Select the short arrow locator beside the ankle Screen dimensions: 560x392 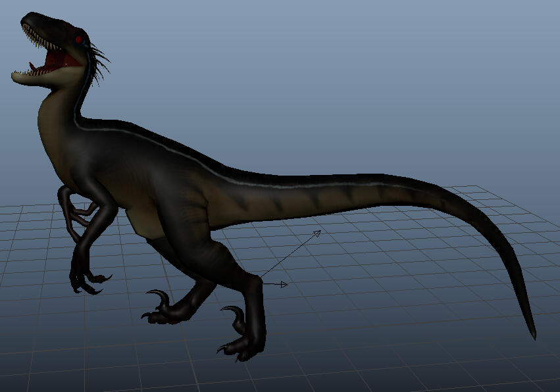click(x=275, y=285)
